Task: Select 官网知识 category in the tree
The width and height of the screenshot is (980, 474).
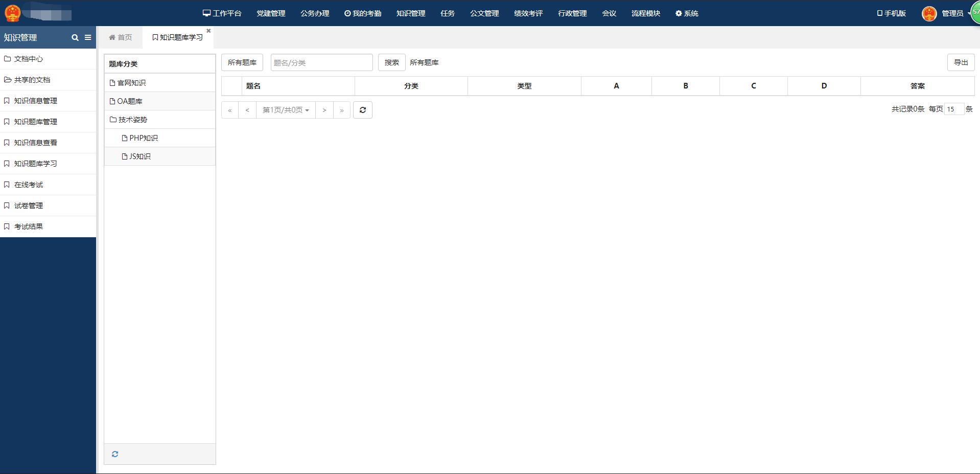Action: point(159,83)
